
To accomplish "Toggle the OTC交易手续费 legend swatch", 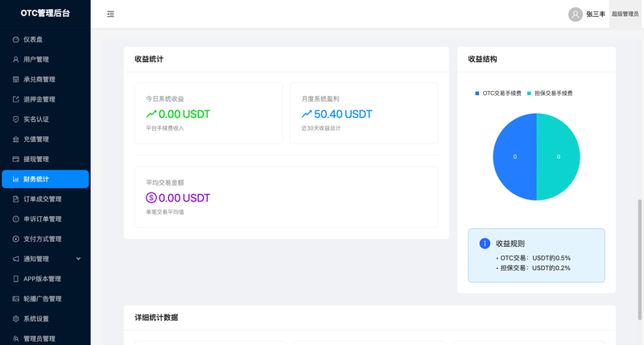I will [477, 94].
